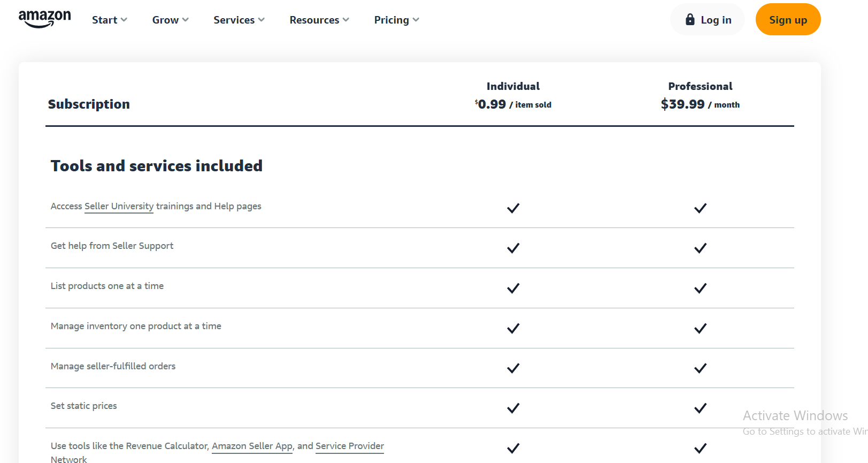Click the orange Sign up button
Viewport: 868px width, 463px height.
(788, 19)
